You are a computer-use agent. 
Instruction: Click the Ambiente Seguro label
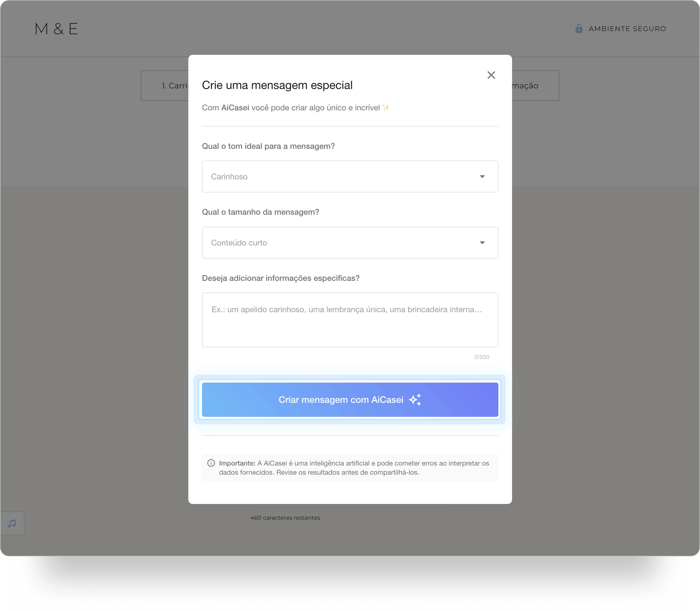click(627, 29)
